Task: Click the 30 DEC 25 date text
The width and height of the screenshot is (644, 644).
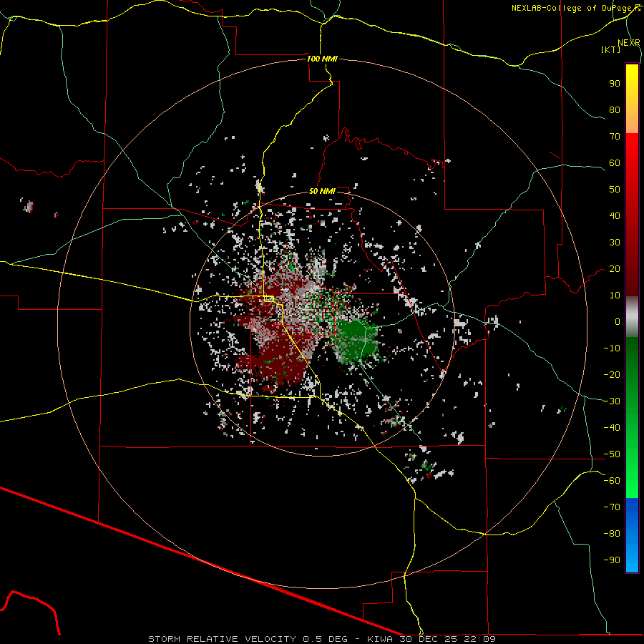Action: coord(430,639)
